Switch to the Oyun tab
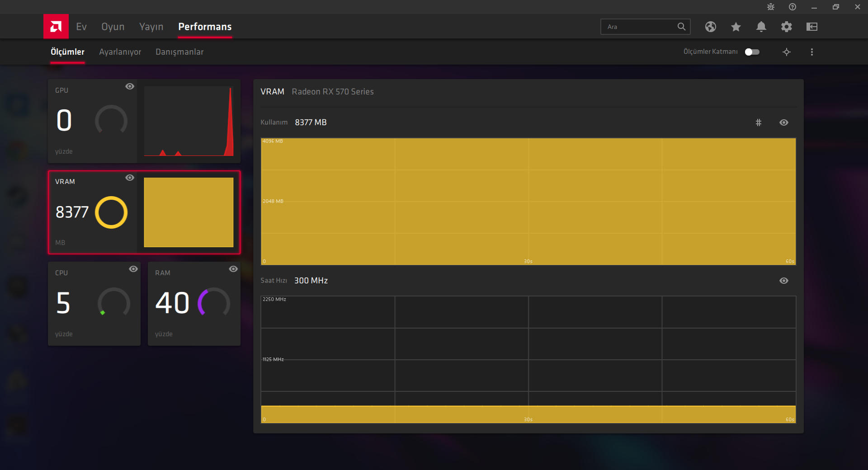This screenshot has height=470, width=868. [113, 27]
